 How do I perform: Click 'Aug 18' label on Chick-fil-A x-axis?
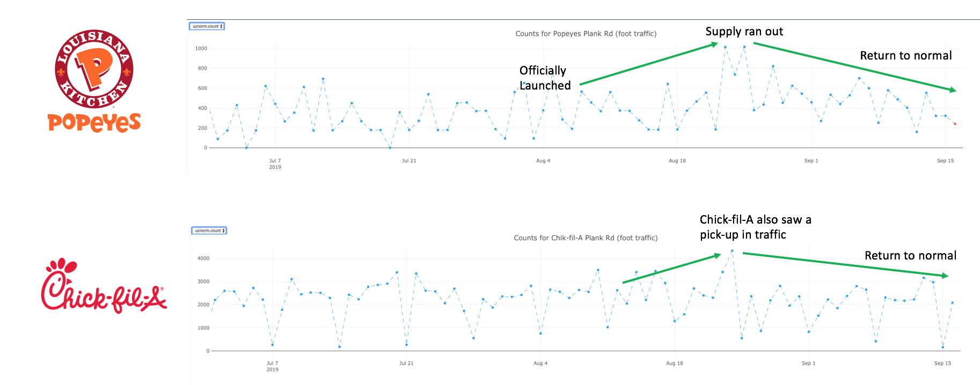(x=675, y=364)
